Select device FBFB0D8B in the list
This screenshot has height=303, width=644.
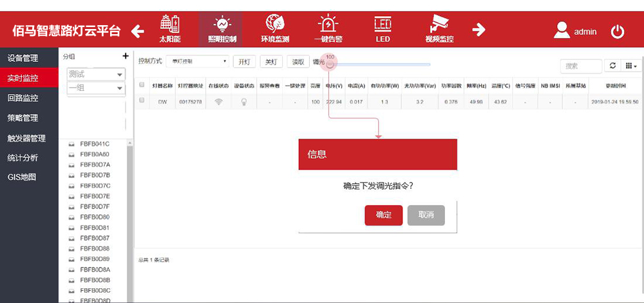95,280
